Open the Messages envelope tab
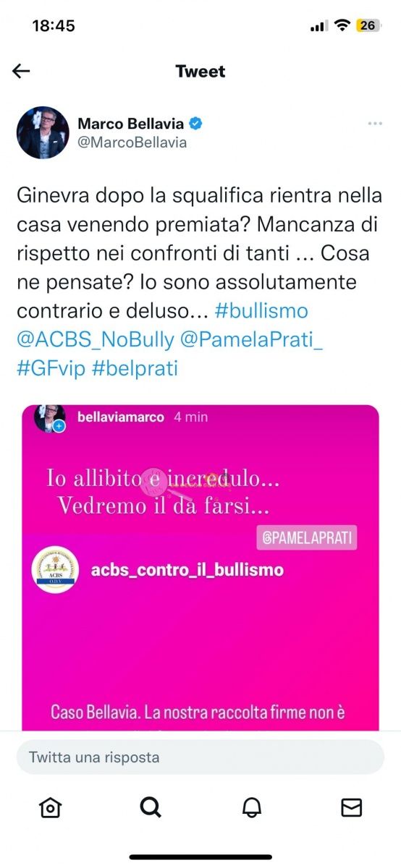The image size is (401, 868). [x=351, y=807]
